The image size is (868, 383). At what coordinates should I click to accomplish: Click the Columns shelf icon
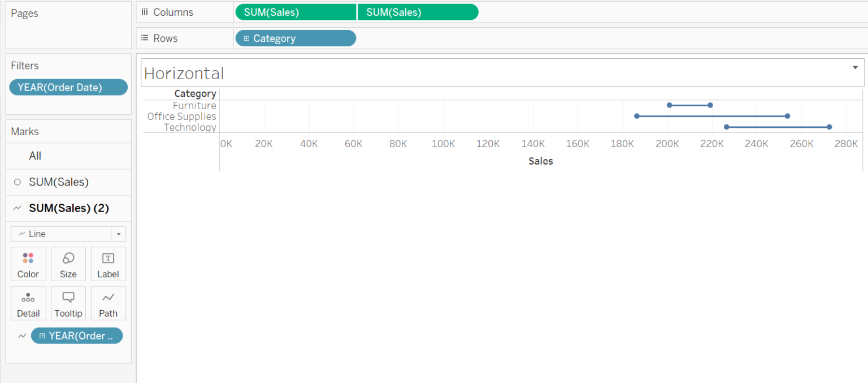pyautogui.click(x=145, y=11)
